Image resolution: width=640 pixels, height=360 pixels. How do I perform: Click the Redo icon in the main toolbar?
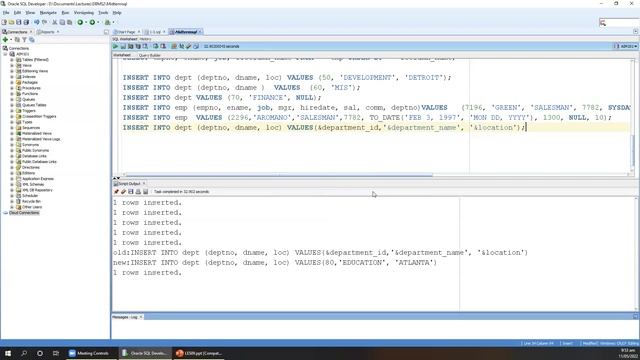tap(44, 22)
